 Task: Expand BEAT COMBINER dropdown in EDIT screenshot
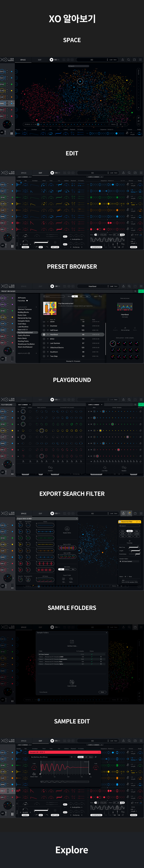point(24,177)
